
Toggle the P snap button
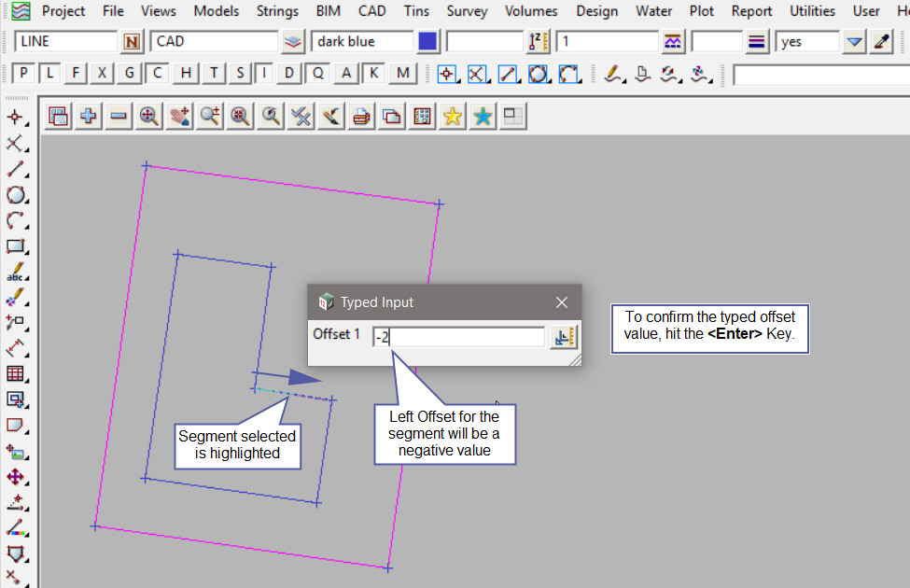pyautogui.click(x=23, y=74)
